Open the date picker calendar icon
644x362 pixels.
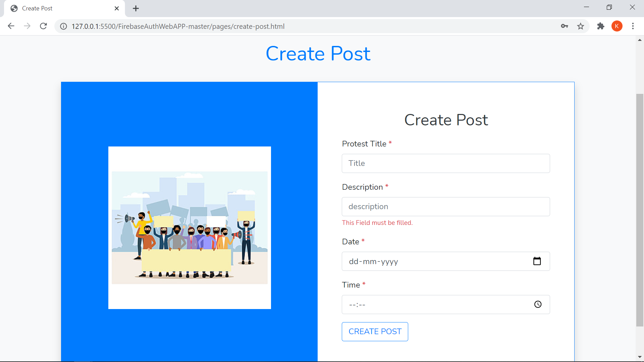[x=537, y=261]
